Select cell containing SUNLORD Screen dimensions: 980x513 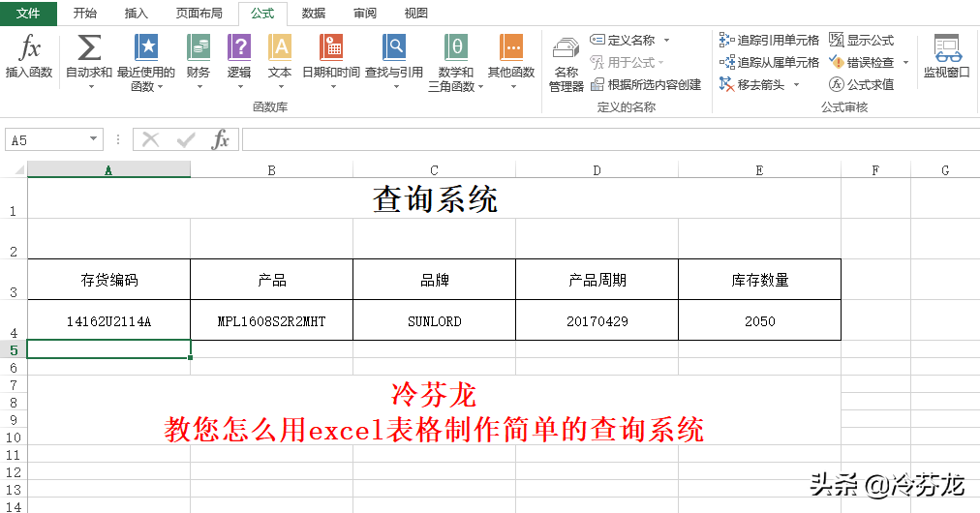tap(435, 320)
